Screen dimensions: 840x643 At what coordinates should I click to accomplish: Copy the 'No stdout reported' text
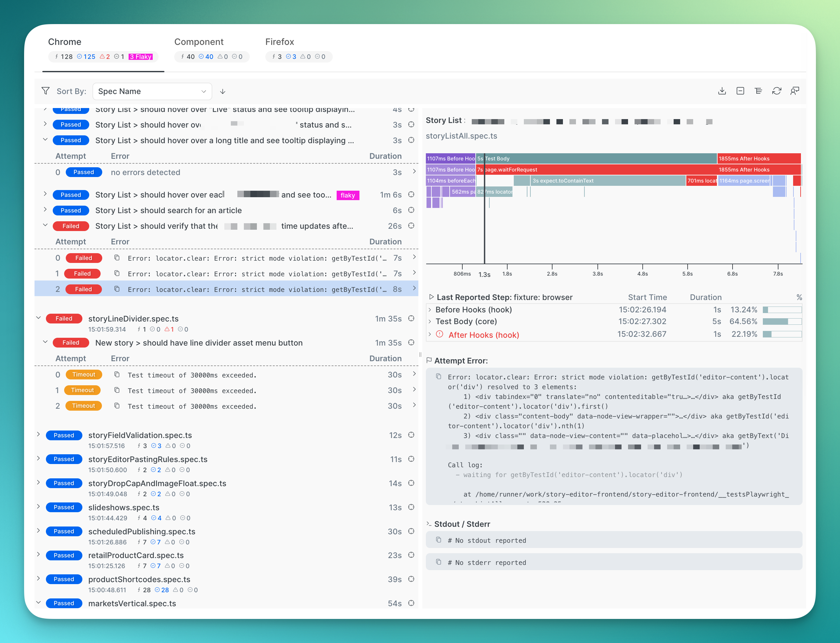pos(439,540)
